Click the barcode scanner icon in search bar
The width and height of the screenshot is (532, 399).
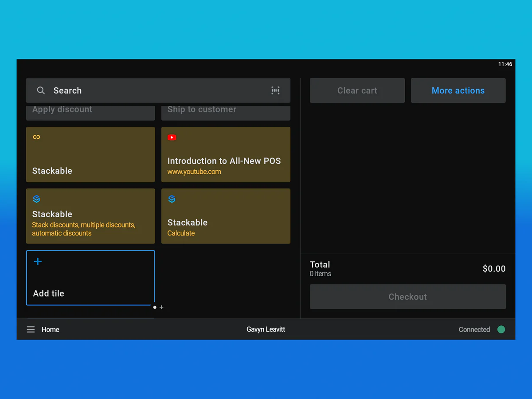coord(275,90)
